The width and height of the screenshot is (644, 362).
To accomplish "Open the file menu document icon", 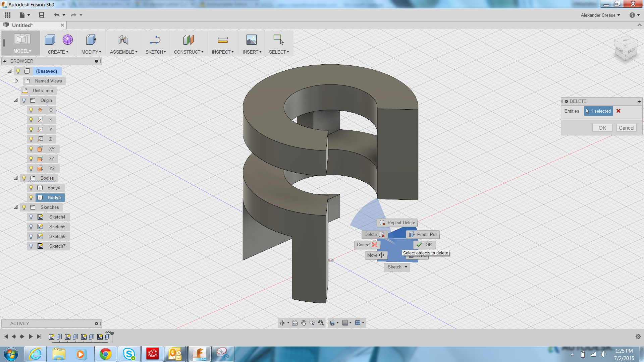I will (x=22, y=15).
